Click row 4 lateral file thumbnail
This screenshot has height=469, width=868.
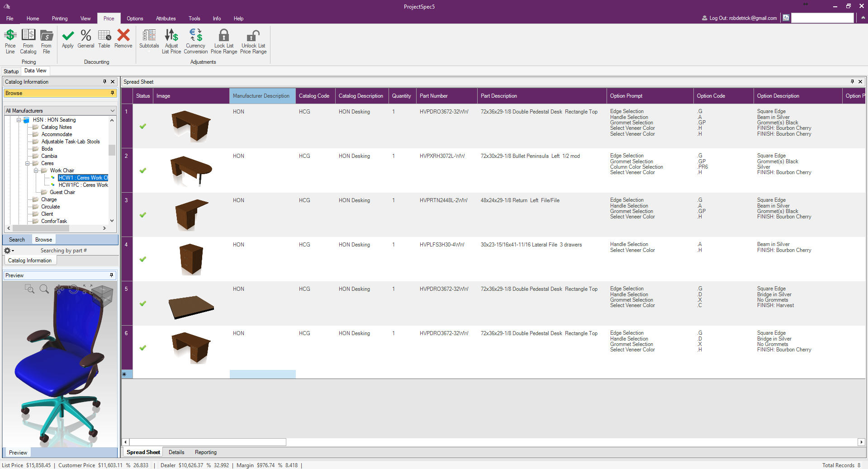[x=191, y=259]
